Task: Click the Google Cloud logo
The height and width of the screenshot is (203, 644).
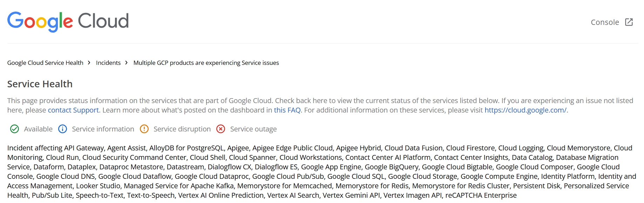Action: click(x=68, y=21)
